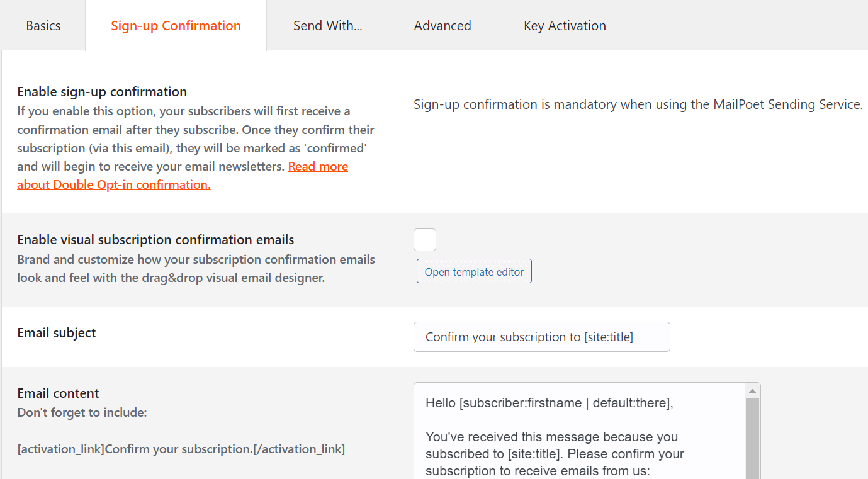Viewport: 868px width, 479px height.
Task: Click the Open template editor button
Action: (474, 271)
